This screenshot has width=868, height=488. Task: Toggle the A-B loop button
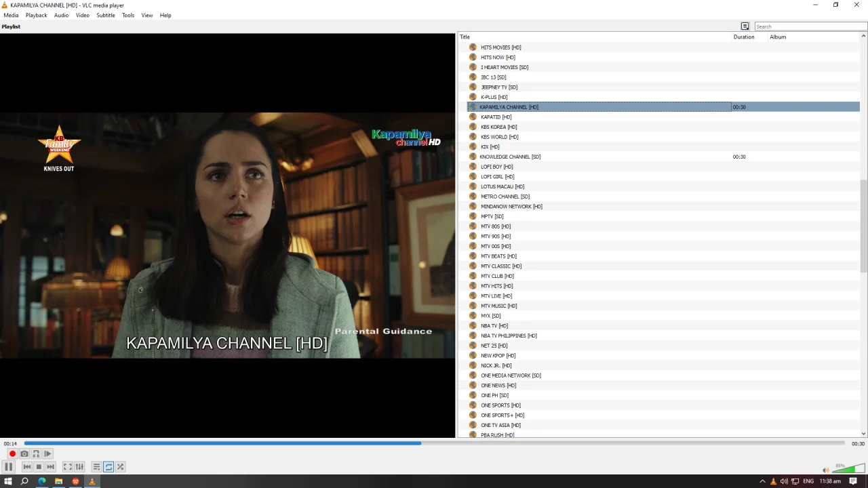(36, 453)
